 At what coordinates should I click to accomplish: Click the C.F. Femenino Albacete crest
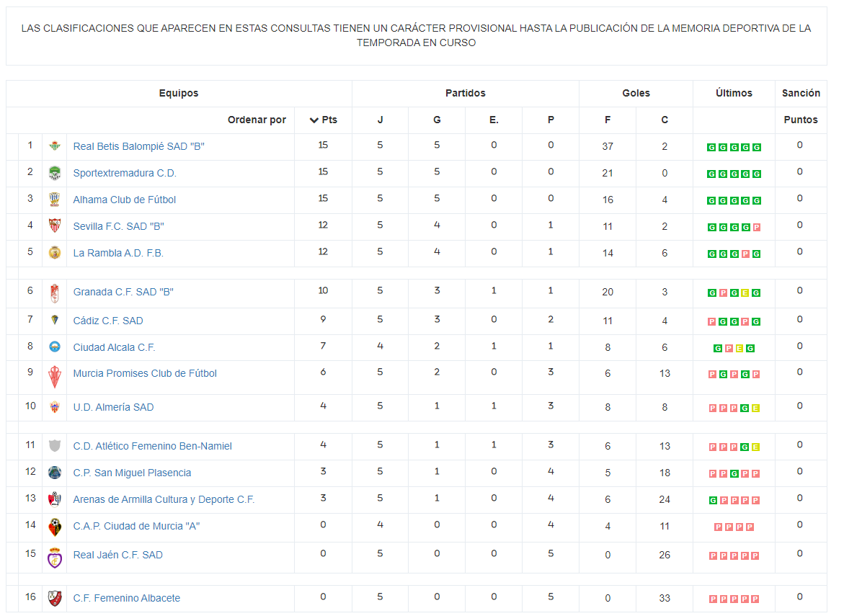pyautogui.click(x=54, y=598)
